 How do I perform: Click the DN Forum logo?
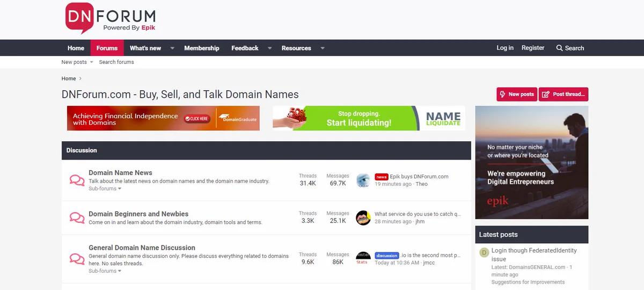tap(110, 18)
